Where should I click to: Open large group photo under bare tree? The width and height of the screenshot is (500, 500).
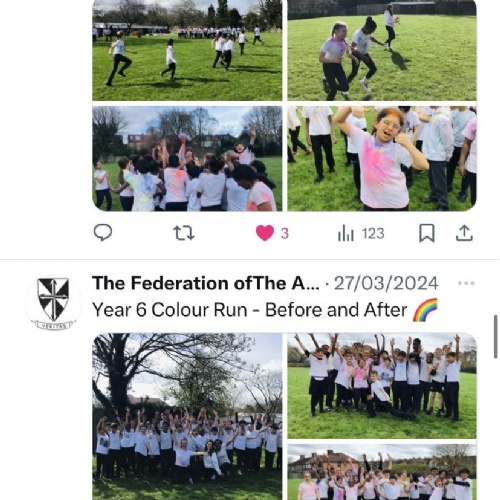point(187,416)
